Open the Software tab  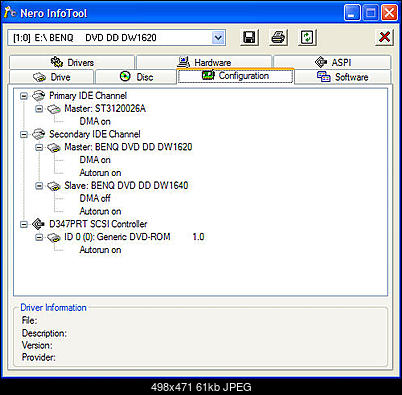coord(342,77)
